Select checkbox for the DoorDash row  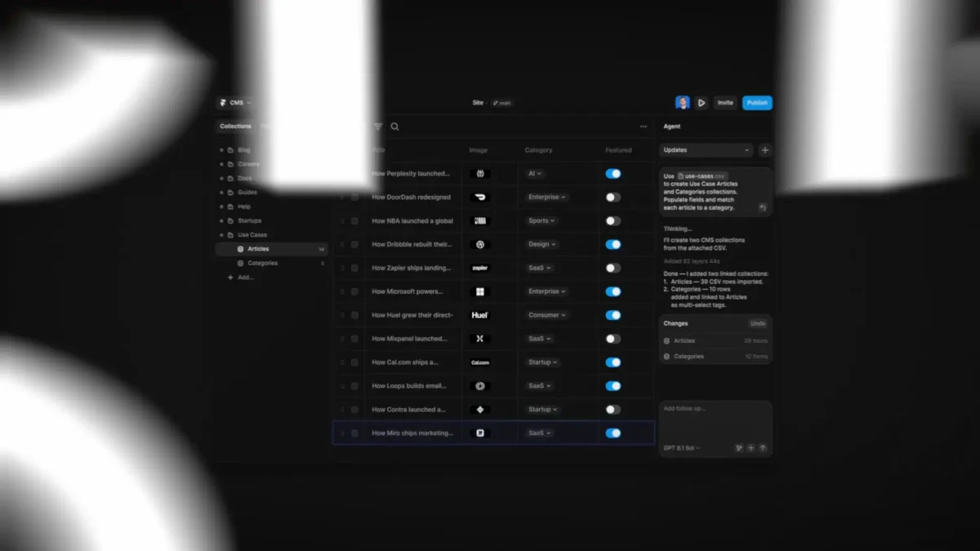354,198
